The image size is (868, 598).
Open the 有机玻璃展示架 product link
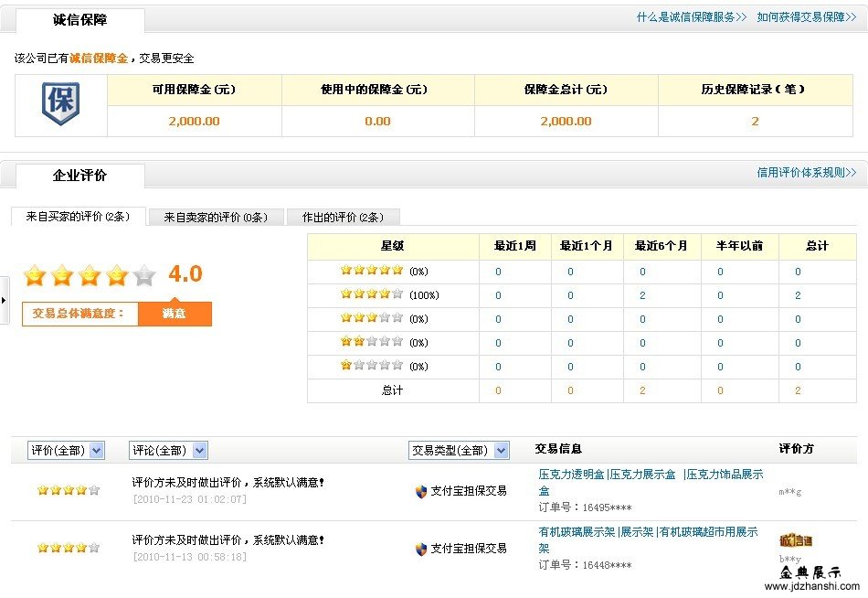[577, 532]
